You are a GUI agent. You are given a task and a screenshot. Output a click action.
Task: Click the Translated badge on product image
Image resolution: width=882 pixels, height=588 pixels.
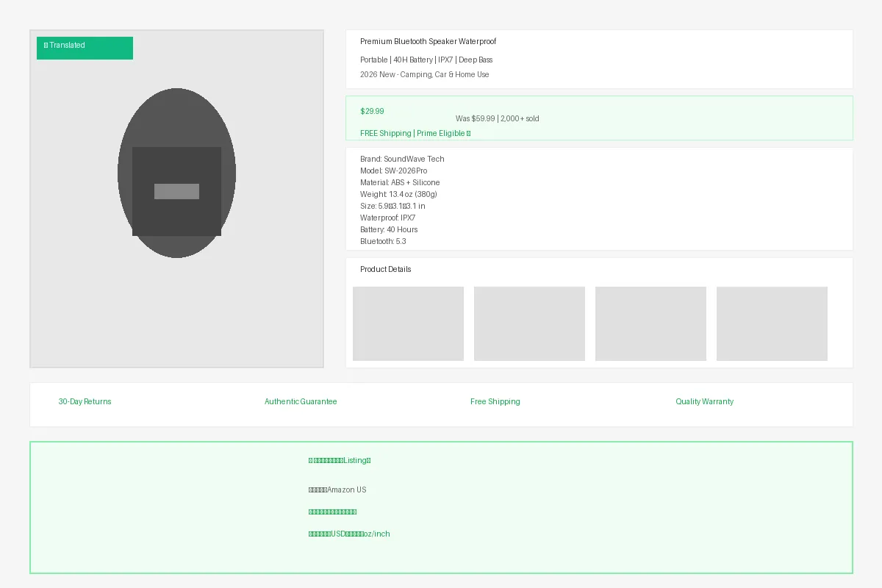coord(85,48)
